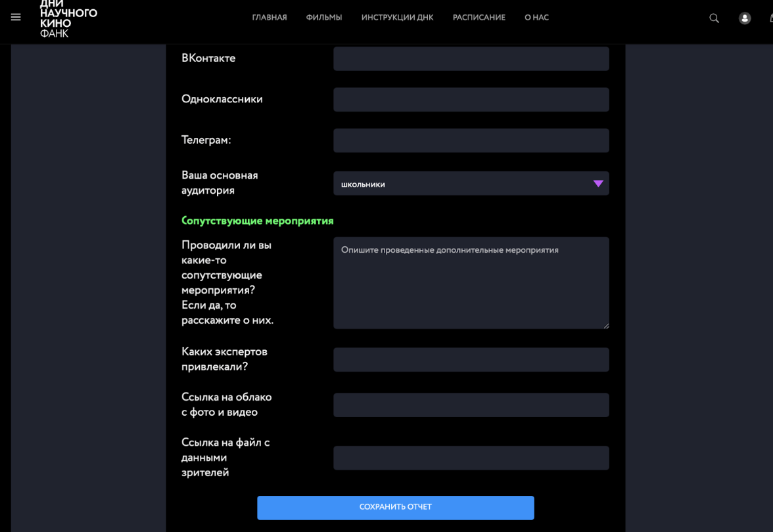773x532 pixels.
Task: Click the additional events description textarea
Action: tap(471, 283)
